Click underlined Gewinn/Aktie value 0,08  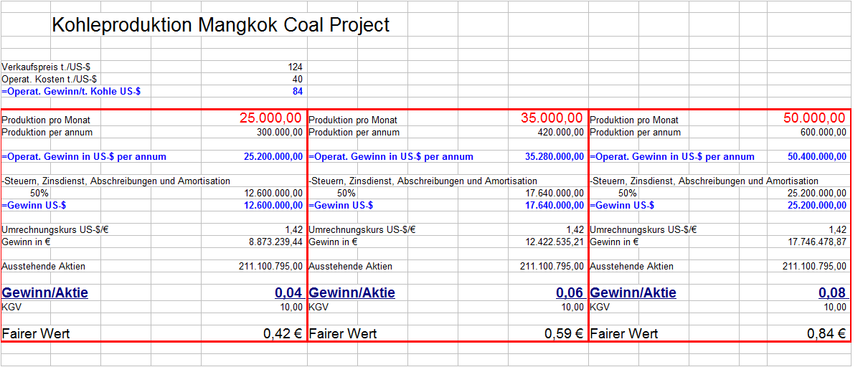click(832, 292)
